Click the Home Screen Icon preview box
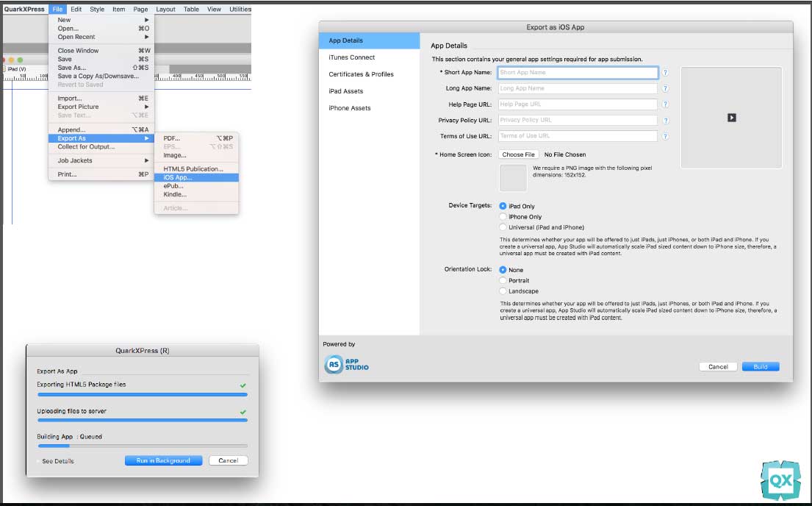 click(513, 178)
